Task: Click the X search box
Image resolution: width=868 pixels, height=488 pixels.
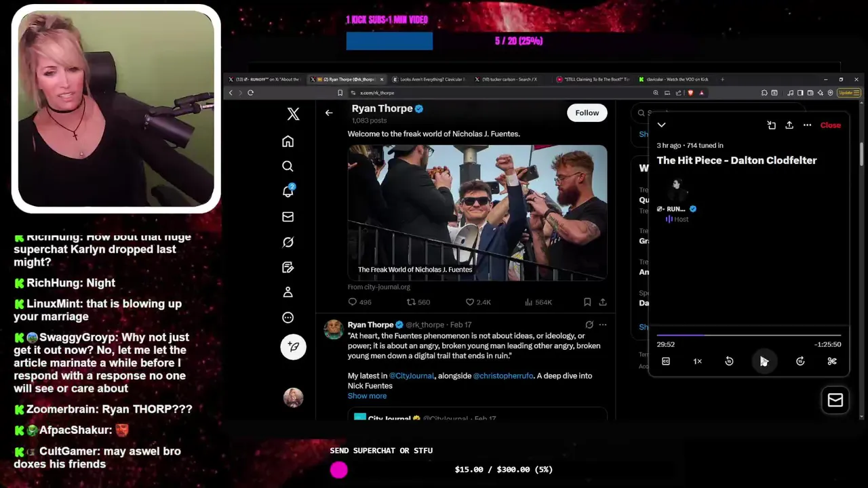Action: coord(717,113)
